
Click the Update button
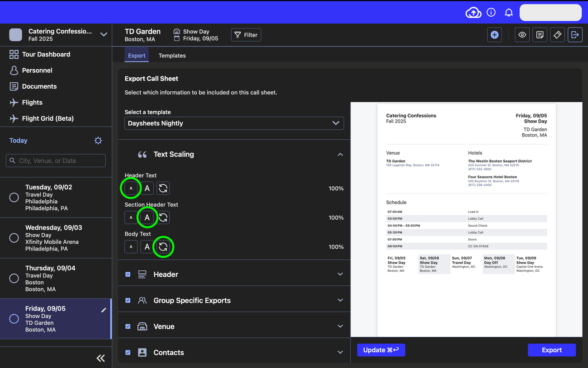[x=381, y=350]
